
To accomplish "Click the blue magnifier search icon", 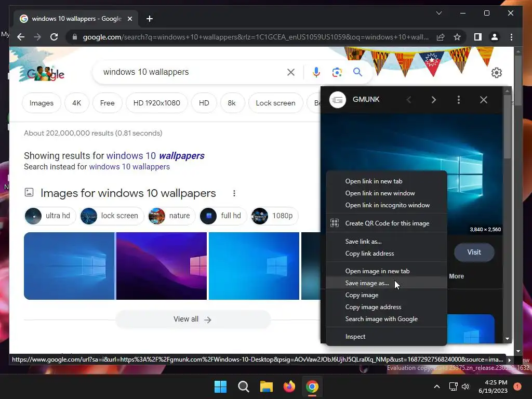I will [357, 72].
